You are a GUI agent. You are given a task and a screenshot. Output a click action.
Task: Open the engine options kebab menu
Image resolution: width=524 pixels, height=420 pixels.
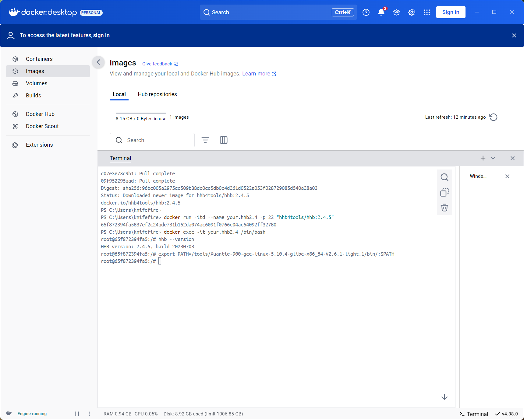pos(89,414)
